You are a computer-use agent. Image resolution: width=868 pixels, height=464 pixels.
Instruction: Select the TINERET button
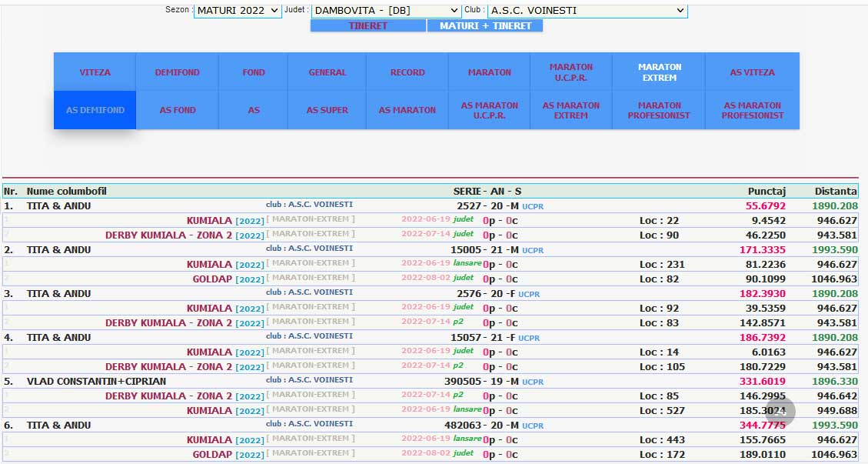click(x=368, y=25)
